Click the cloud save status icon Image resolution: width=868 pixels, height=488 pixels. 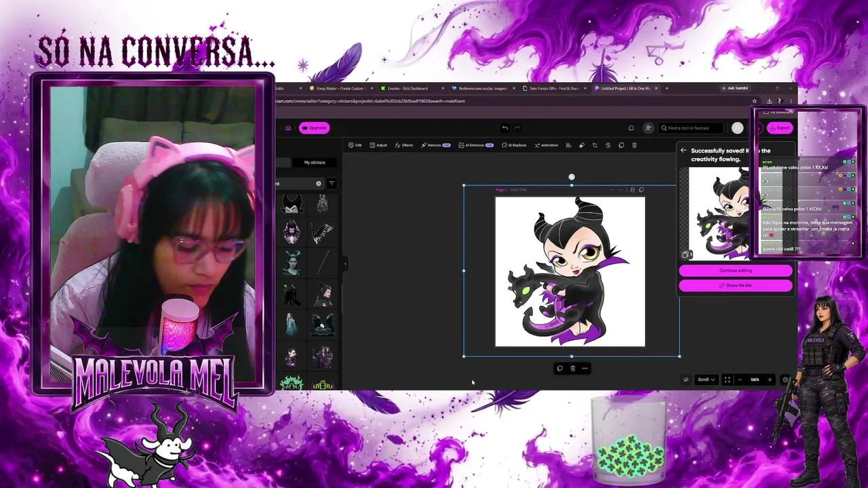tap(288, 127)
